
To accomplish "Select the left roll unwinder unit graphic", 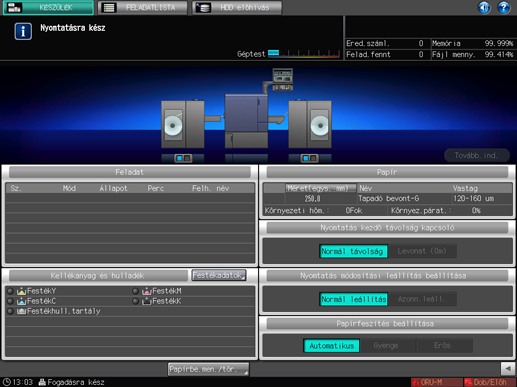I will (183, 124).
